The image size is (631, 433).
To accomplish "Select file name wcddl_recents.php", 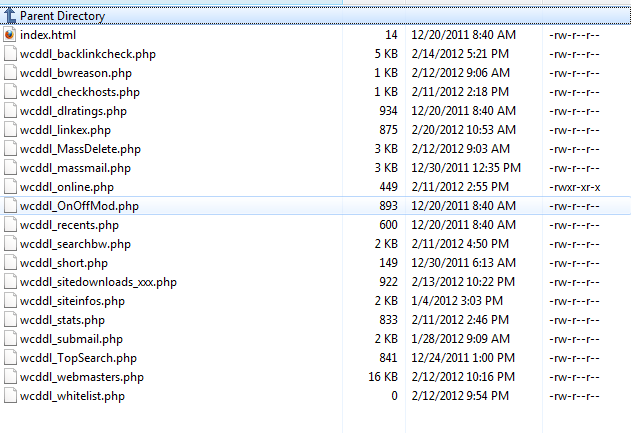I will tap(69, 225).
